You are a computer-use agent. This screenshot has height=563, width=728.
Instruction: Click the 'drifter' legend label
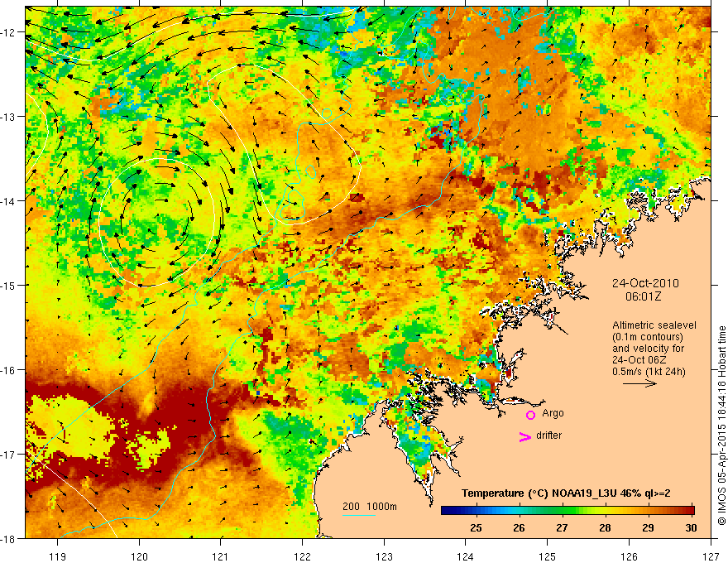point(548,435)
